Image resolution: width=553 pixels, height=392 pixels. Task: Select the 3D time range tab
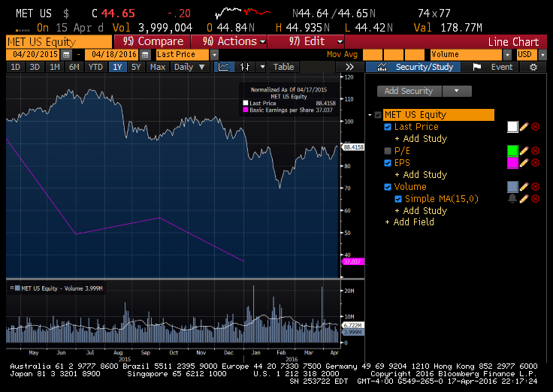pos(35,67)
